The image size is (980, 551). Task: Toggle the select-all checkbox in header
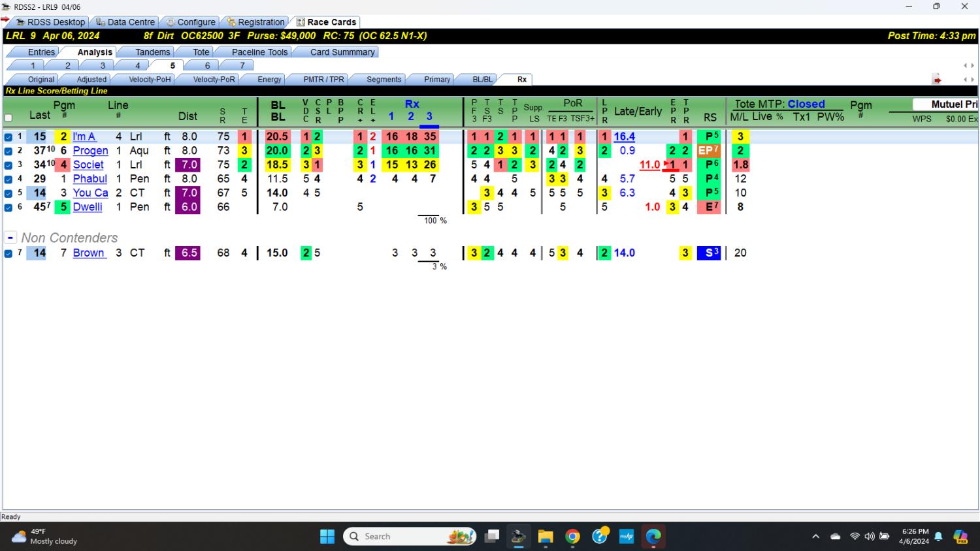(8, 118)
